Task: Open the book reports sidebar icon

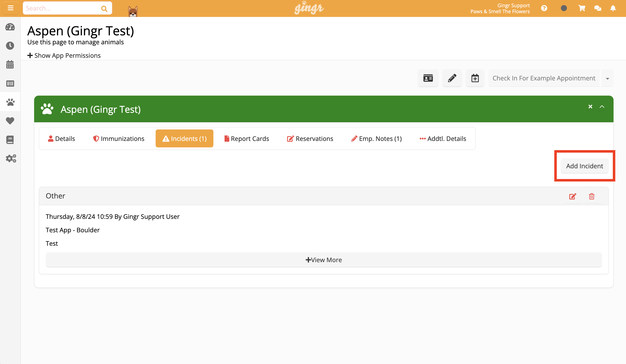Action: 10,140
